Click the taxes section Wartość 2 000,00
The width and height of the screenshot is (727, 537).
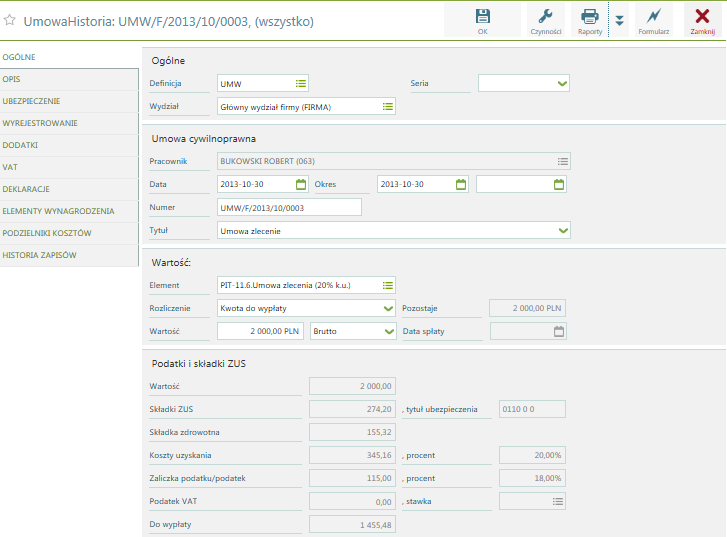click(352, 386)
